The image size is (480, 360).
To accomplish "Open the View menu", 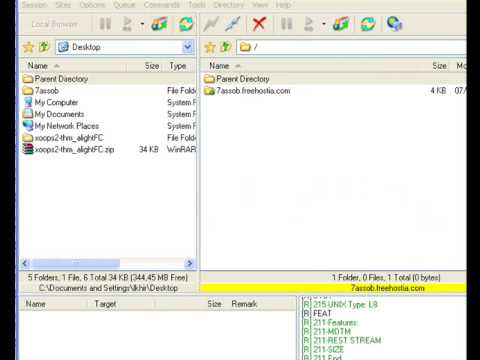I will point(260,5).
